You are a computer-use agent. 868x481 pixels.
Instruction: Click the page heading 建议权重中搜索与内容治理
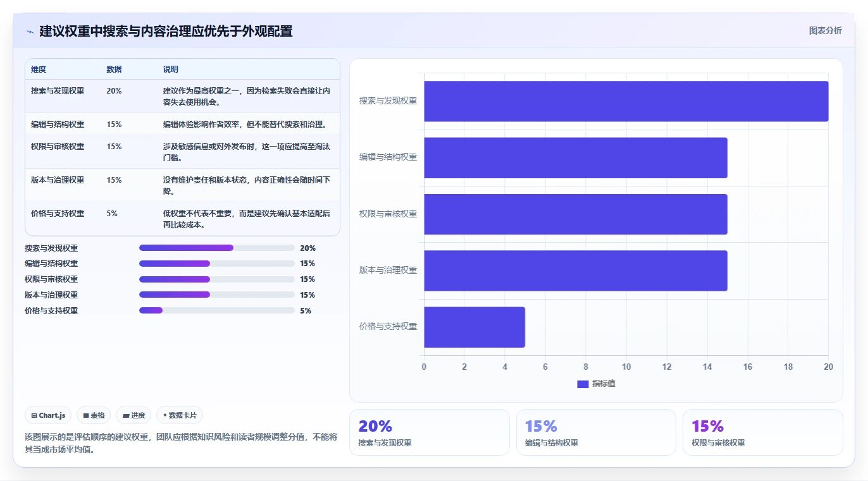pyautogui.click(x=166, y=32)
